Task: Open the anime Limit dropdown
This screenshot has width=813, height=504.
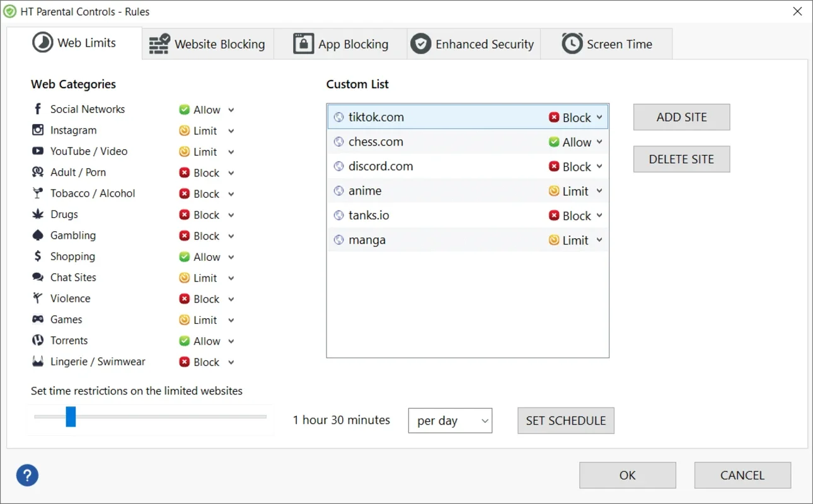Action: [599, 191]
